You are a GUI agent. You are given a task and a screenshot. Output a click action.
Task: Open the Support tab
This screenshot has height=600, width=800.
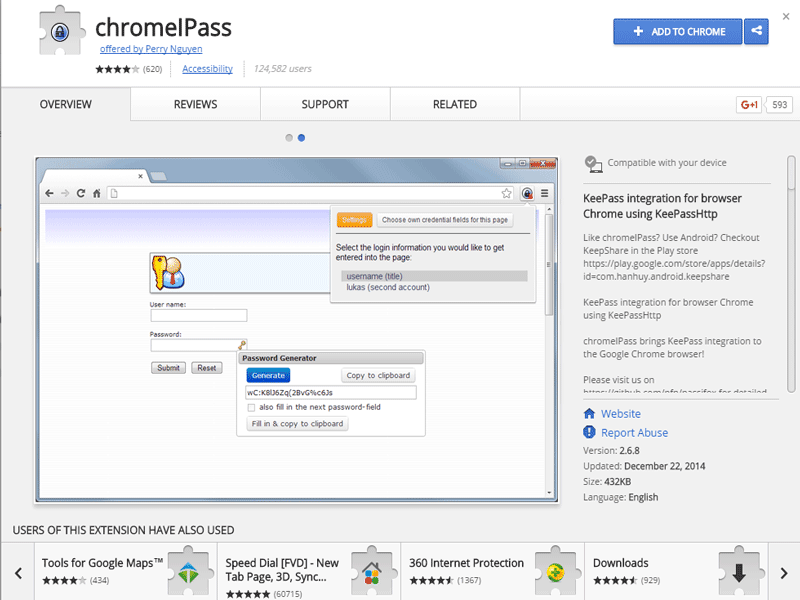click(325, 104)
